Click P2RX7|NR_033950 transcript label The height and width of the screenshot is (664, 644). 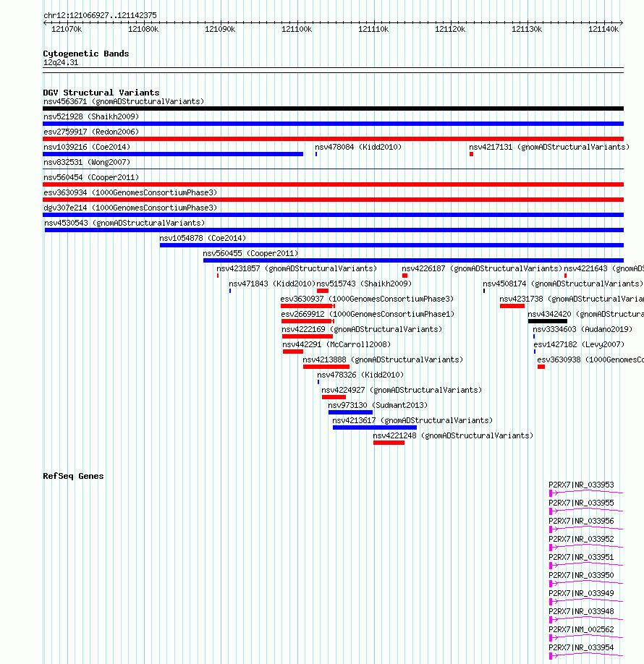coord(581,576)
